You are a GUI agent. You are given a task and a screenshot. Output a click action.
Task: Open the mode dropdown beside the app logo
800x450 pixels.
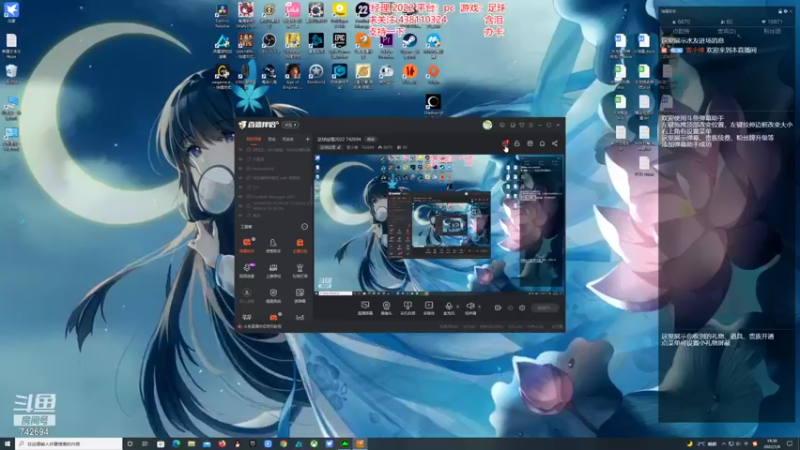(x=290, y=125)
